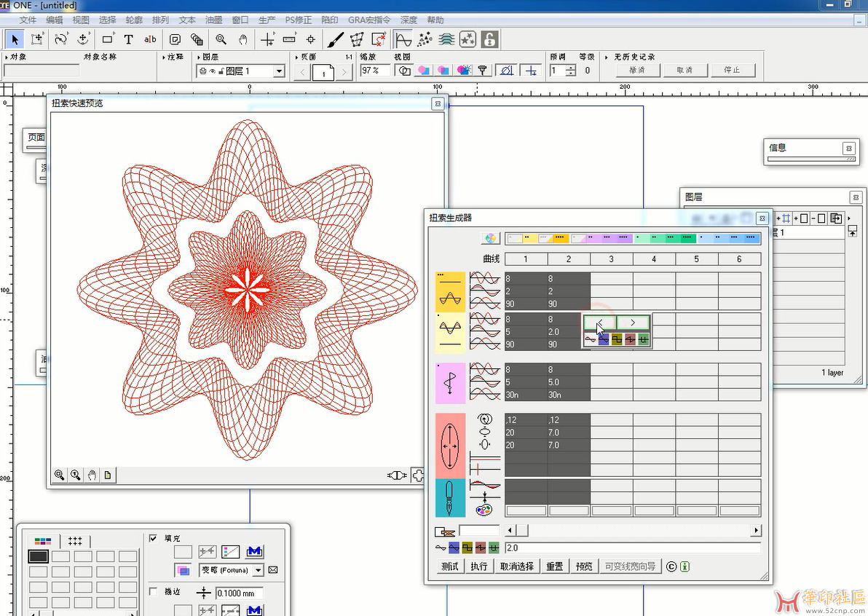
Task: Select the paintbrush tool
Action: pyautogui.click(x=334, y=39)
